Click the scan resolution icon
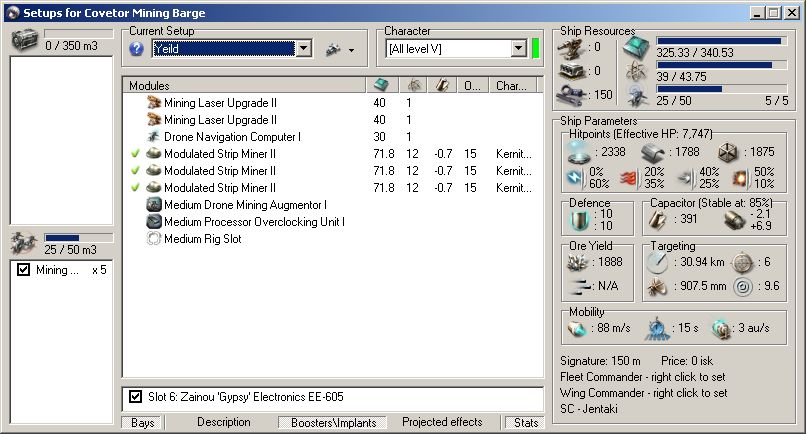Viewport: 806px width, 434px height. tap(657, 286)
